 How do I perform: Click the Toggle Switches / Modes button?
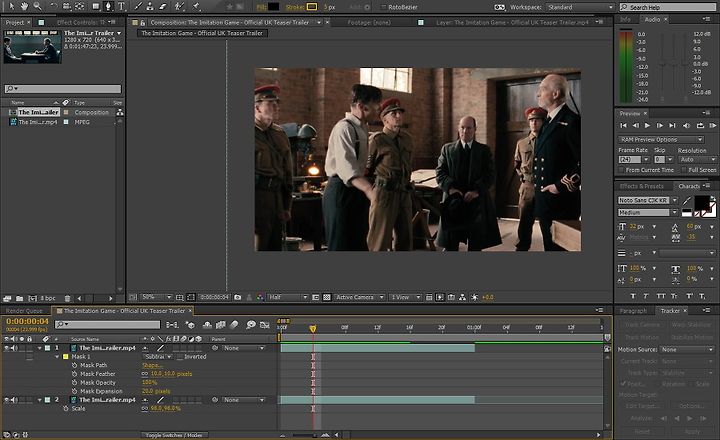click(174, 434)
